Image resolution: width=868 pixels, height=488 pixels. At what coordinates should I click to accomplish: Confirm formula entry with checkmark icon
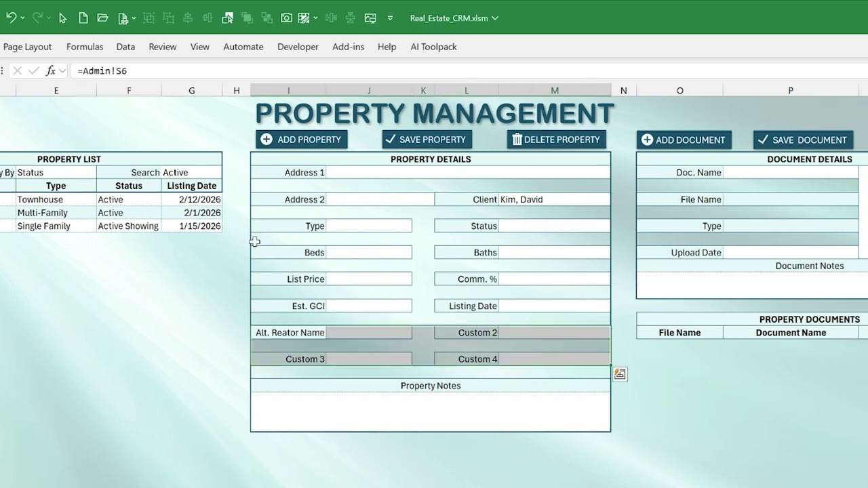pos(33,70)
